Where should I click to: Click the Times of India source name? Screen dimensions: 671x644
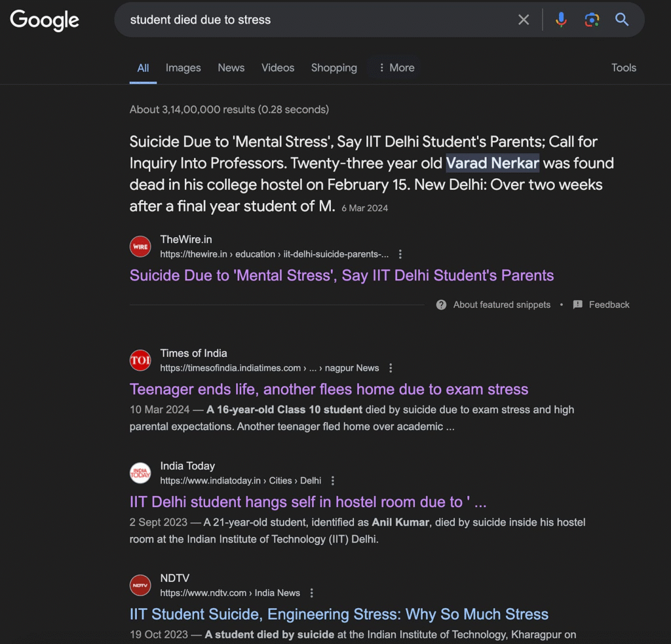[x=193, y=353]
